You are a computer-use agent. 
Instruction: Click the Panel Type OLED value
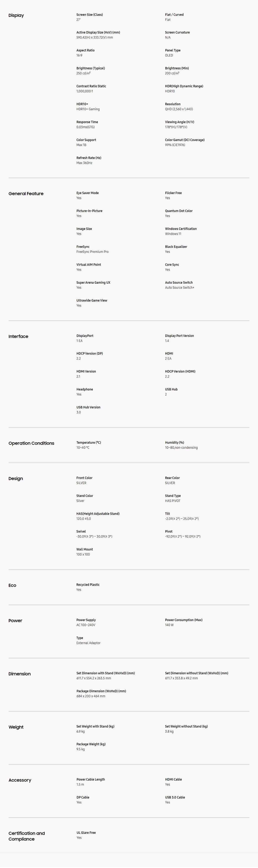tap(169, 56)
